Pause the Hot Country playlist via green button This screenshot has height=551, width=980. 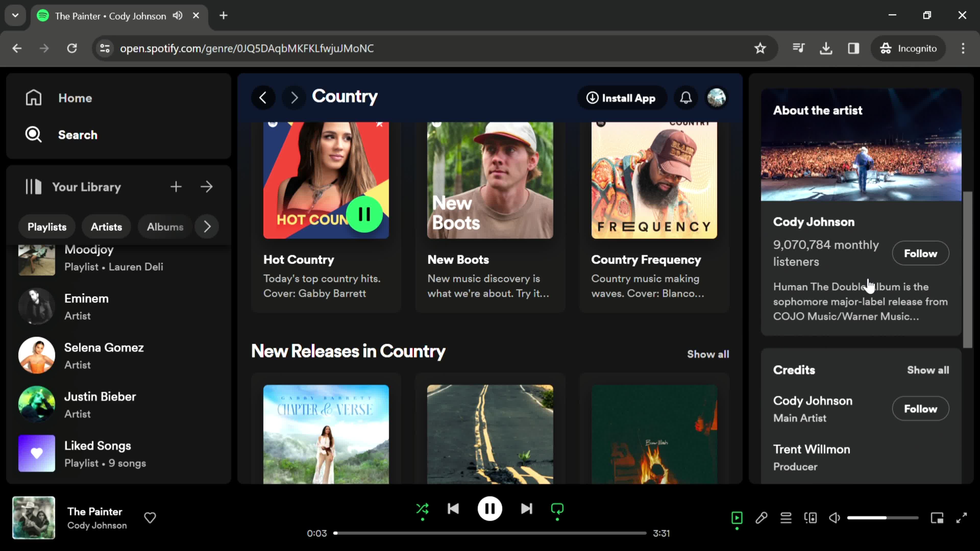(x=364, y=214)
